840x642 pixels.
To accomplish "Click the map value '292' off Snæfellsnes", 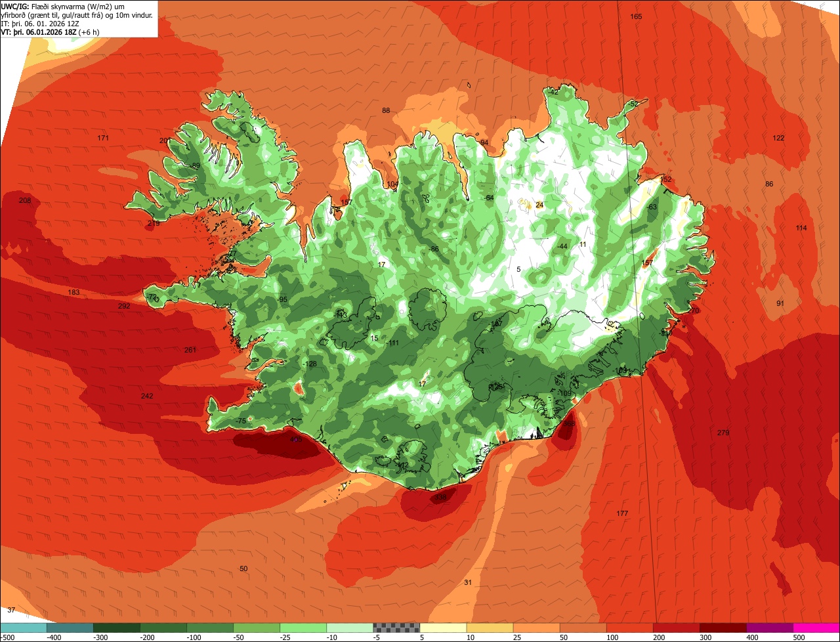I will 124,306.
